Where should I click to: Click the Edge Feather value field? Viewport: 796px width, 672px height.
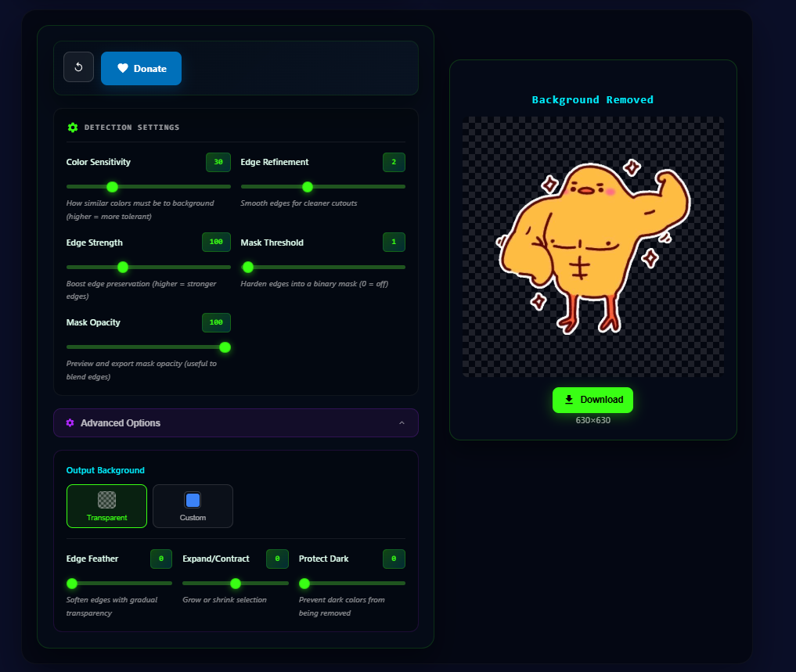click(x=161, y=559)
